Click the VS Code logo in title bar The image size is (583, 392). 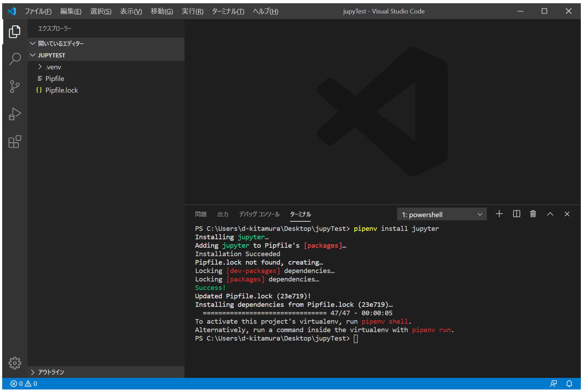click(12, 11)
